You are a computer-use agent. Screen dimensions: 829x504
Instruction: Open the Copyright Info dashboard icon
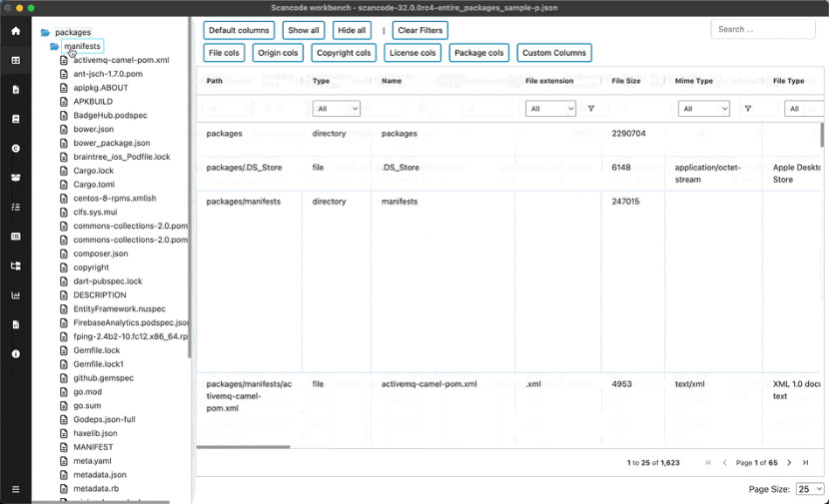point(16,149)
